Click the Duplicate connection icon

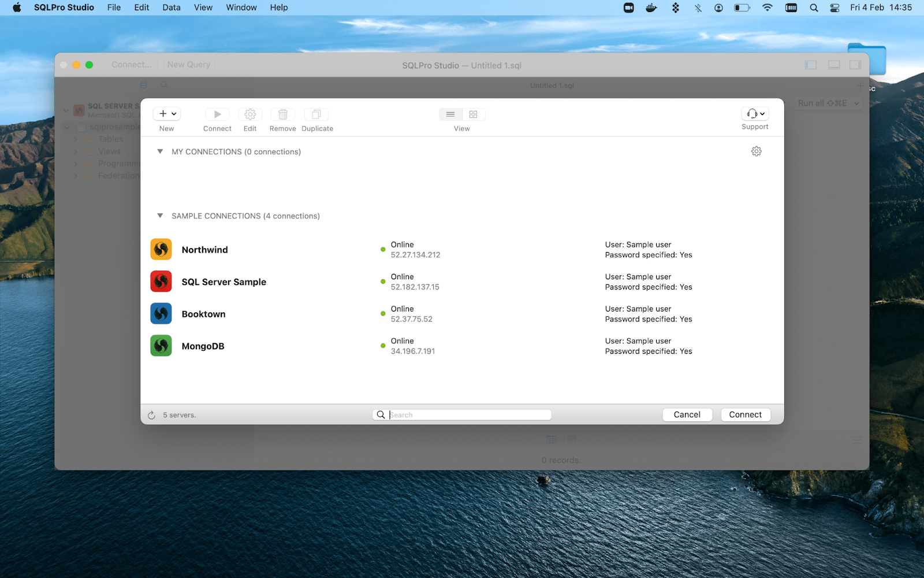tap(316, 114)
